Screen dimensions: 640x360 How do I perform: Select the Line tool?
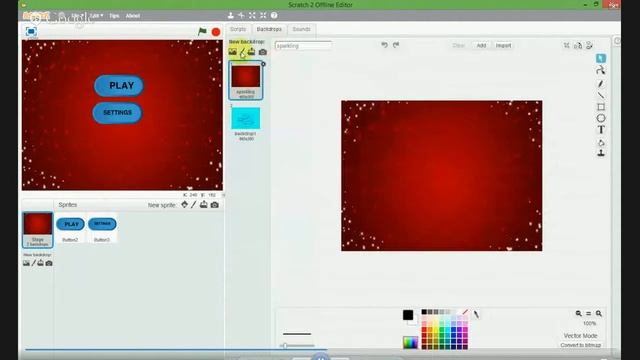600,96
